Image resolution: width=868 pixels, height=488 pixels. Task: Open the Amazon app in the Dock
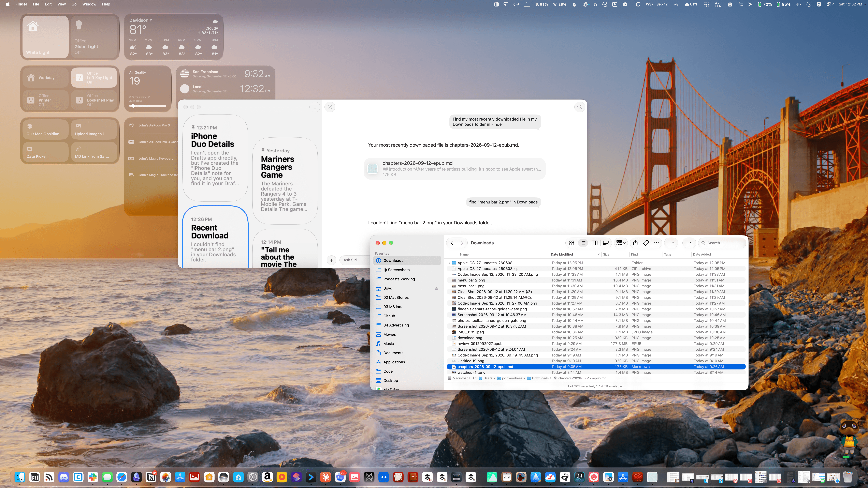(267, 477)
